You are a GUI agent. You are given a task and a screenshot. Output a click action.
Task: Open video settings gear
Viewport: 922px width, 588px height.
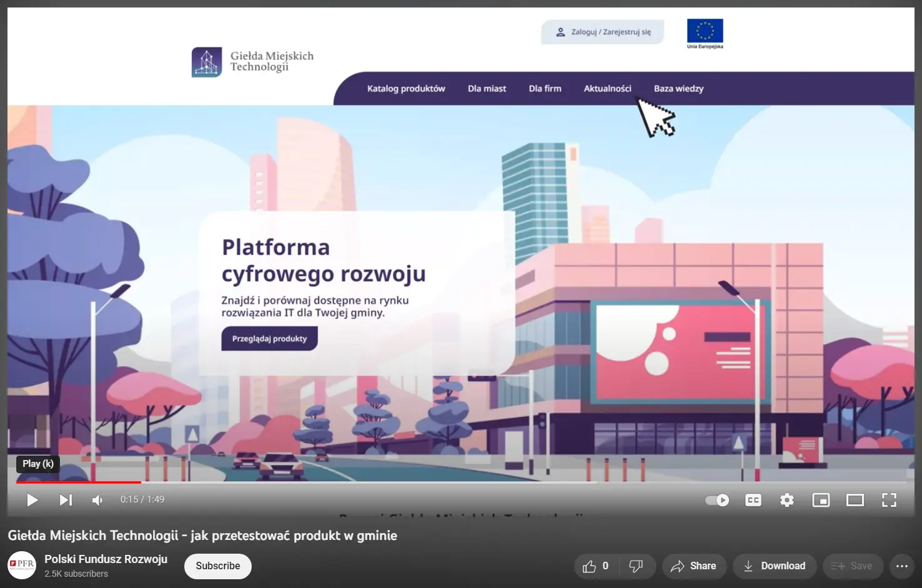pyautogui.click(x=787, y=500)
